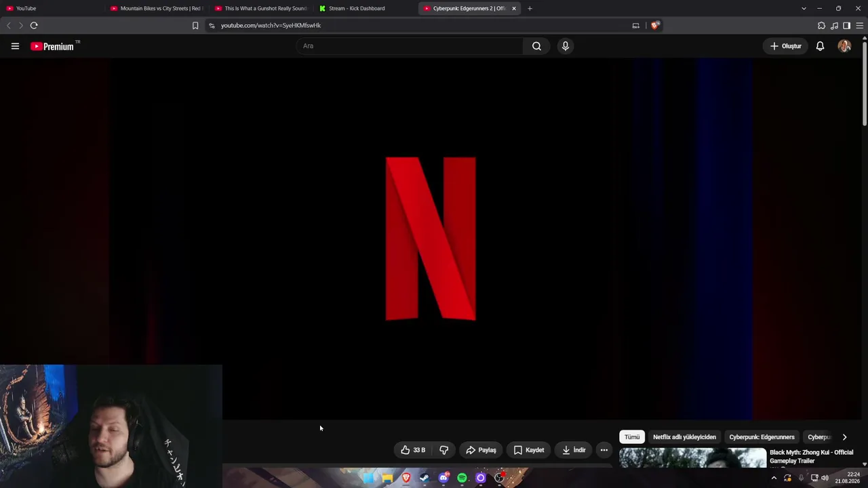Start voice search with the microphone
This screenshot has height=488, width=868.
(x=566, y=46)
